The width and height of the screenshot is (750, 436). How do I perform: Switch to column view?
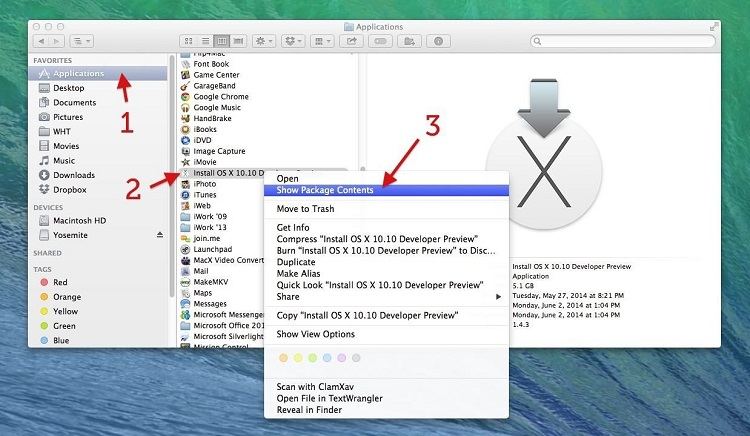[221, 41]
